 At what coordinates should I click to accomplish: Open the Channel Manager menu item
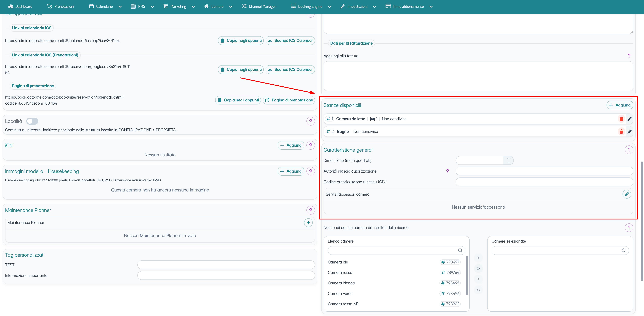[x=259, y=6]
